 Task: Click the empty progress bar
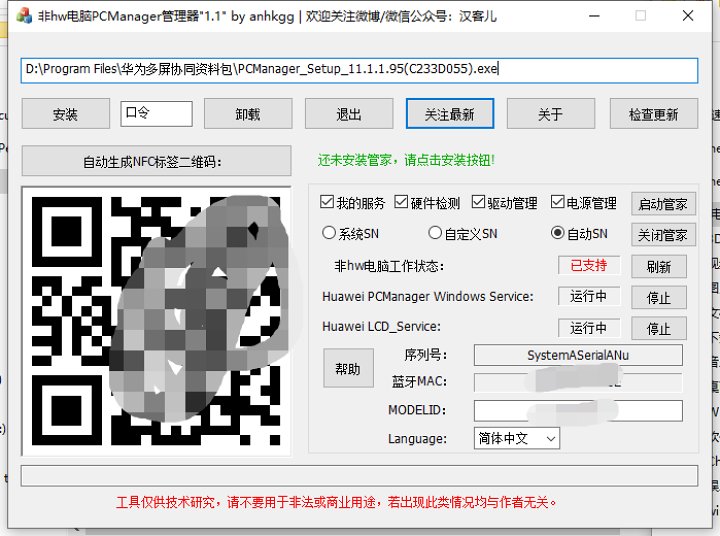pos(359,476)
